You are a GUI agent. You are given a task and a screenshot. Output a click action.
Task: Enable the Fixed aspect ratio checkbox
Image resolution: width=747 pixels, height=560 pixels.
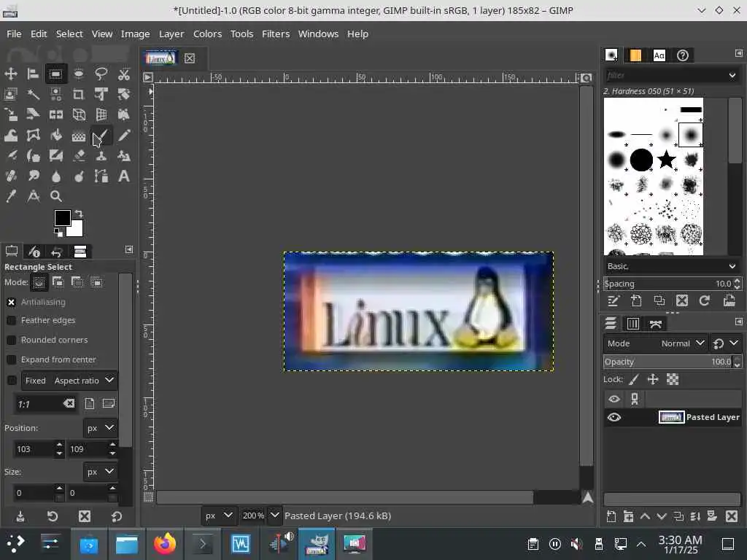[12, 380]
